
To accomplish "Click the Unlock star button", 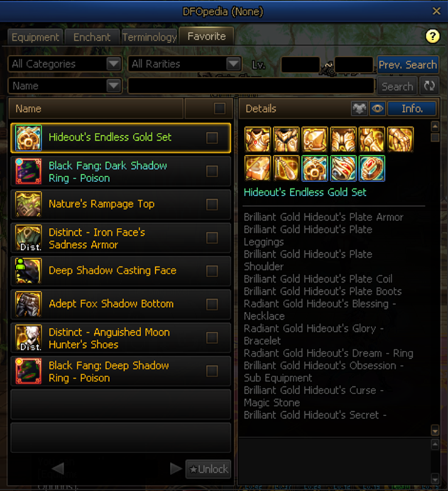I will tap(208, 469).
